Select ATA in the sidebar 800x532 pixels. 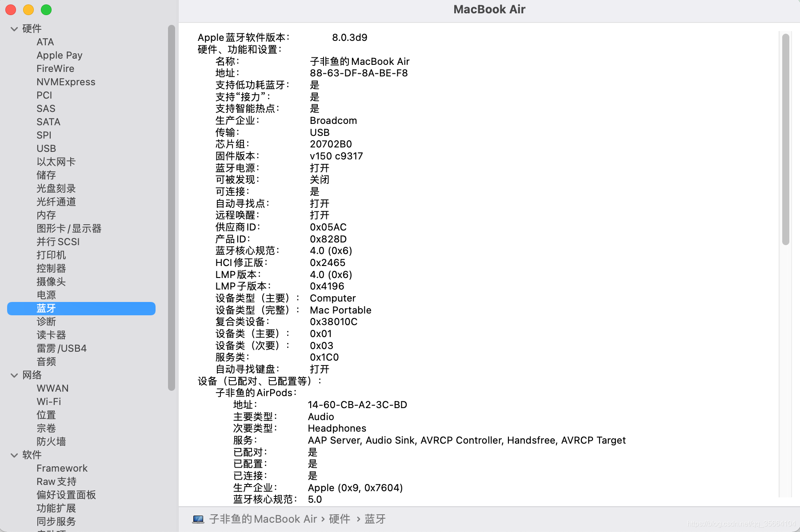pyautogui.click(x=45, y=42)
